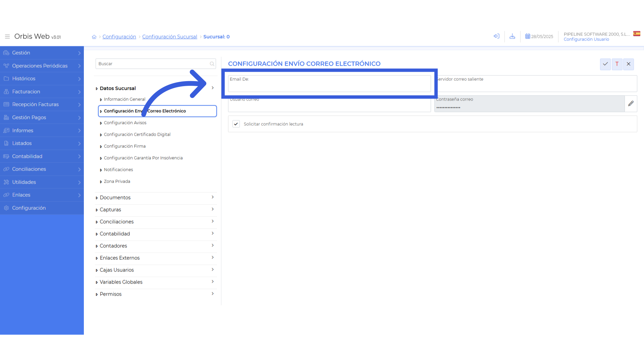The height and width of the screenshot is (362, 644).
Task: Expand the Enlaces Externos section
Action: [x=156, y=258]
